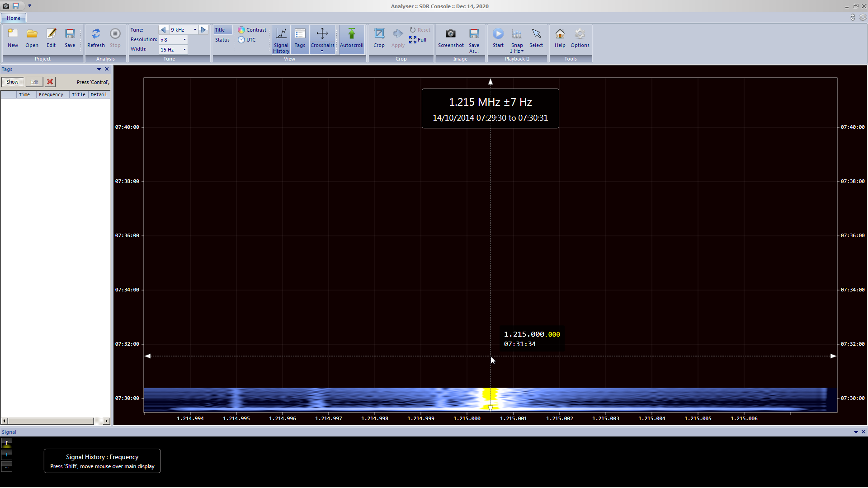
Task: Enable the UTC time option
Action: tap(247, 40)
